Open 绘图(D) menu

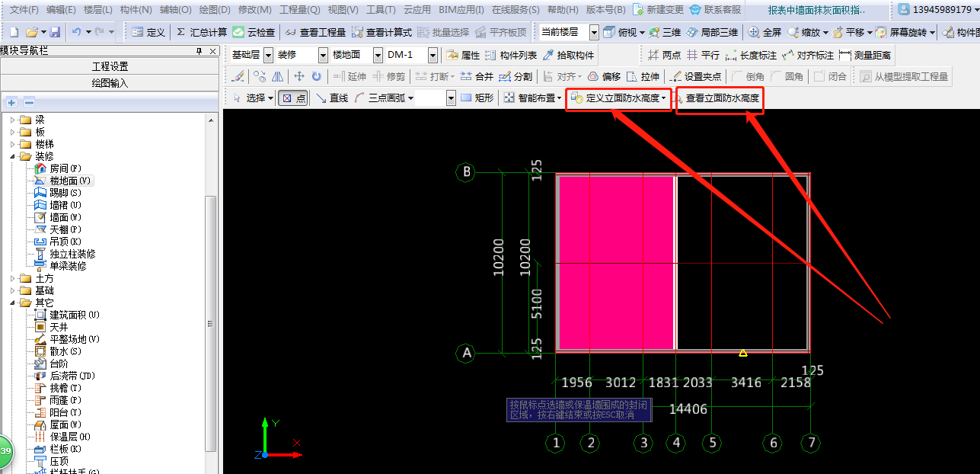[x=214, y=10]
